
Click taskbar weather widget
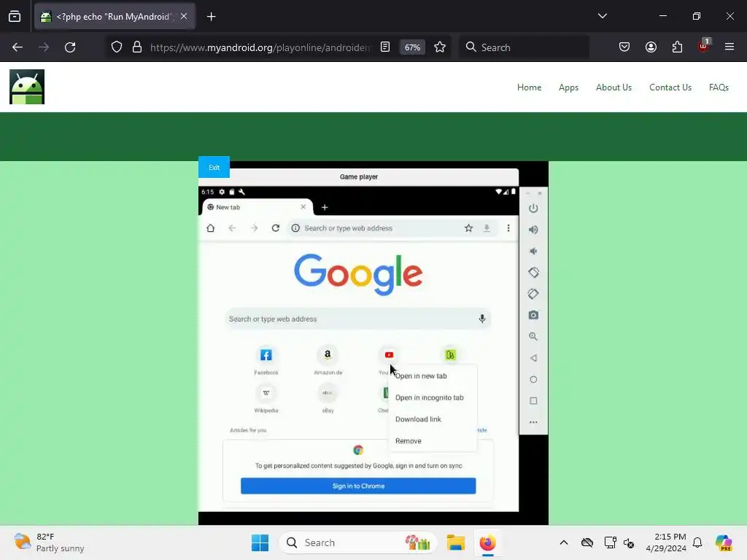click(x=49, y=542)
